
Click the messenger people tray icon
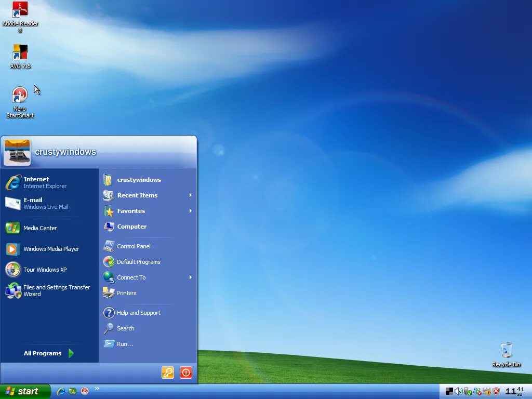click(x=477, y=392)
